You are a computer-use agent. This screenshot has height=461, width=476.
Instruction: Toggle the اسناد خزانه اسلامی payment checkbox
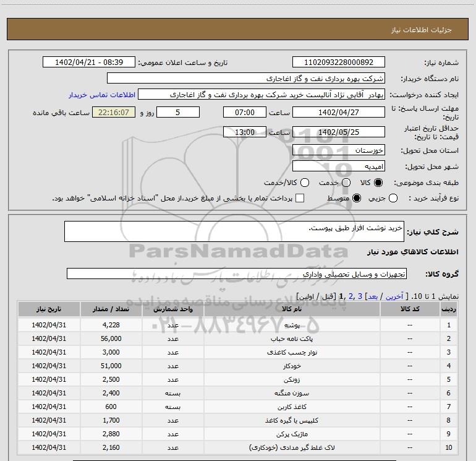[x=300, y=198]
